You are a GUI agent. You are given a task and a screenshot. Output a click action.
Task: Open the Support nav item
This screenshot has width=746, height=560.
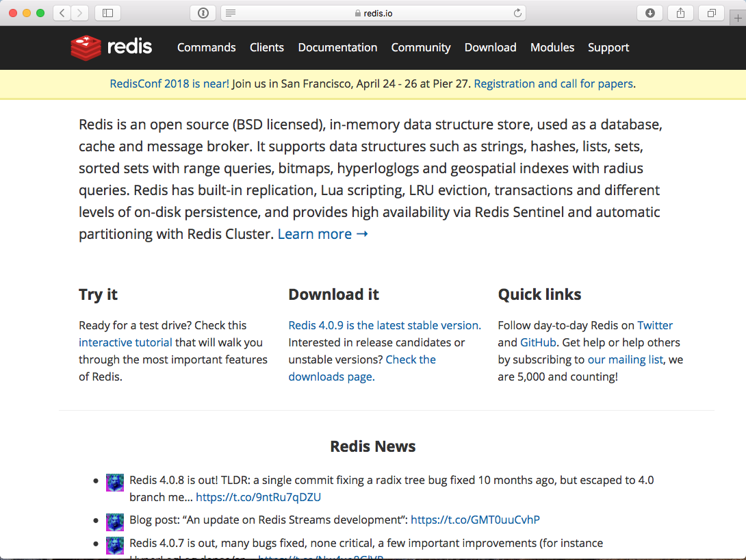point(608,47)
